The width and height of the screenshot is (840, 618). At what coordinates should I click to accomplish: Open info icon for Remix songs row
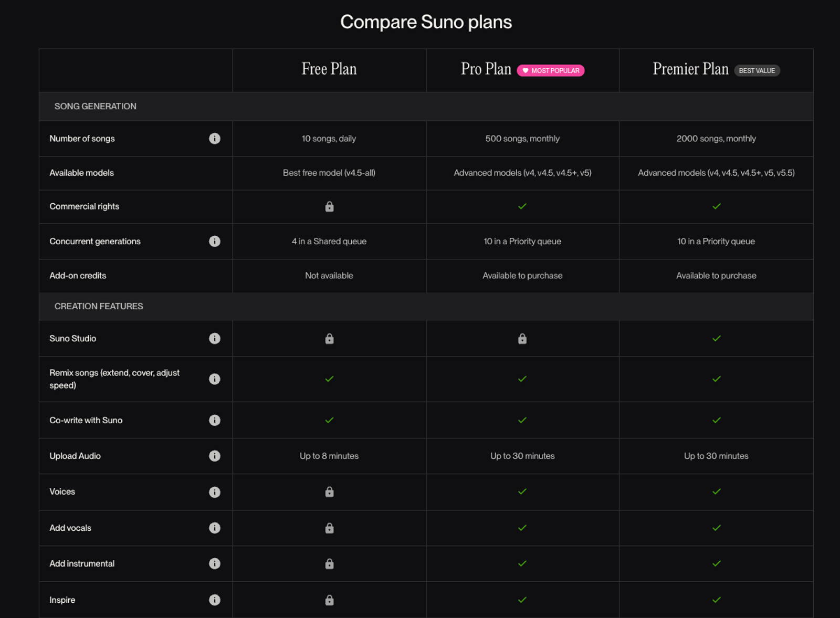(215, 379)
